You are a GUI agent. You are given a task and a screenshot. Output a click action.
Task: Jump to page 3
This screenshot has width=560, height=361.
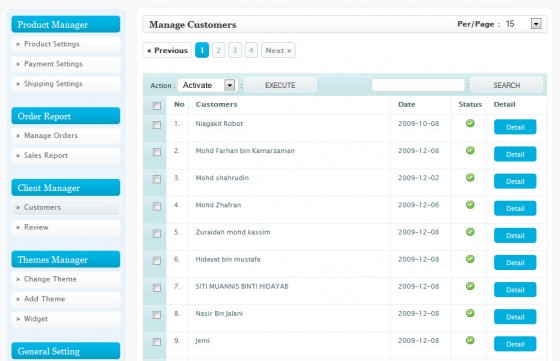235,50
